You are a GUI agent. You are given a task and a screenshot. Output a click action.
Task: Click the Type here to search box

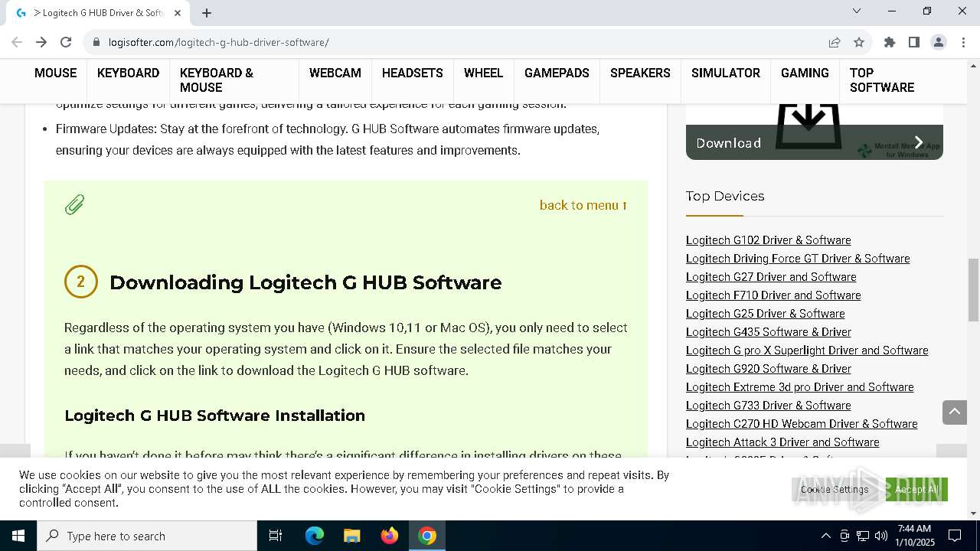pyautogui.click(x=147, y=536)
